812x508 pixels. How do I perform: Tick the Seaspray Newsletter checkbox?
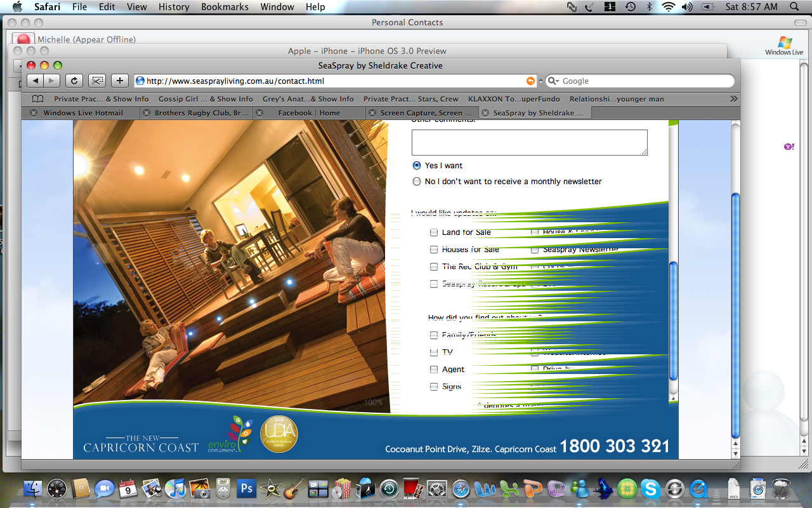535,250
